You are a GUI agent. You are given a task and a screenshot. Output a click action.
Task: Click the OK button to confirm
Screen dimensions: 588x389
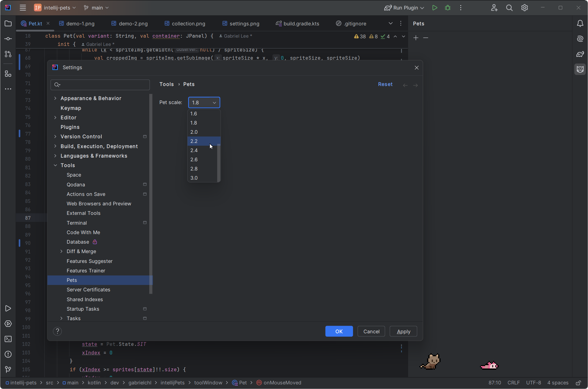coord(338,331)
